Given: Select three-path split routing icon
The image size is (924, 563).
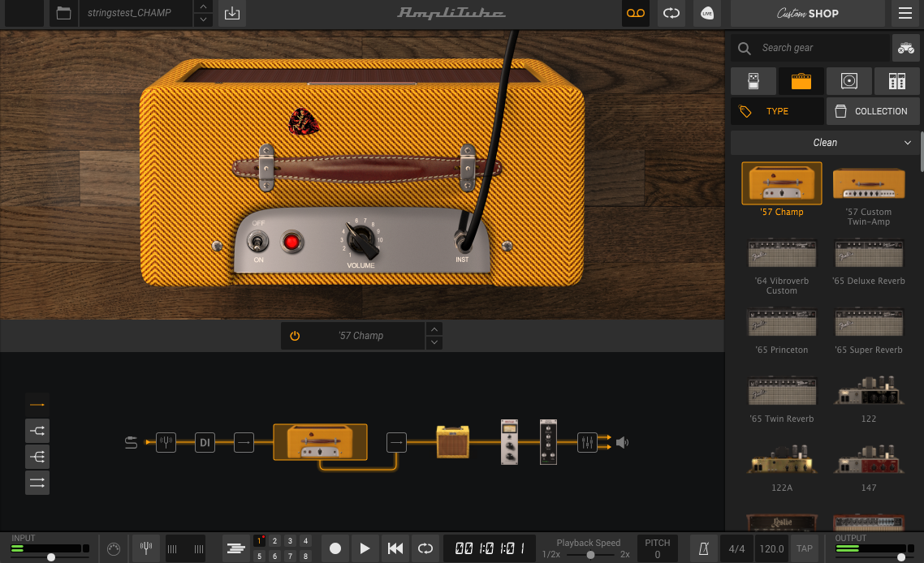Looking at the screenshot, I should pos(37,457).
